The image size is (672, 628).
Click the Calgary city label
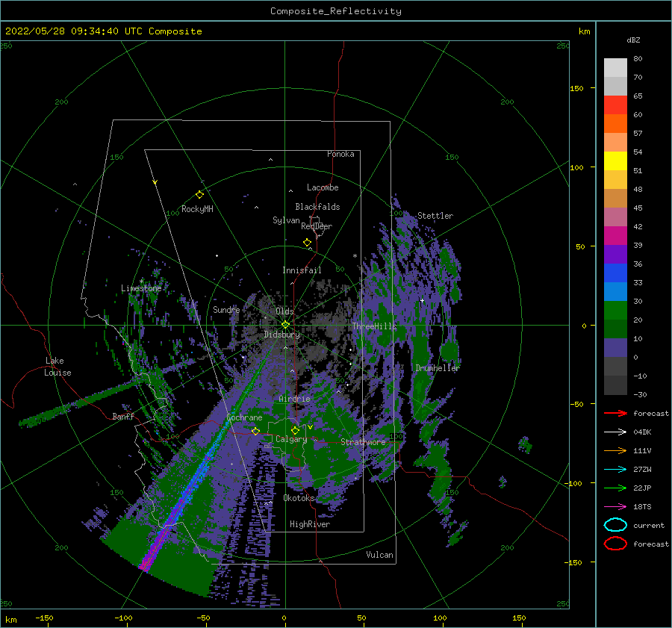point(291,439)
